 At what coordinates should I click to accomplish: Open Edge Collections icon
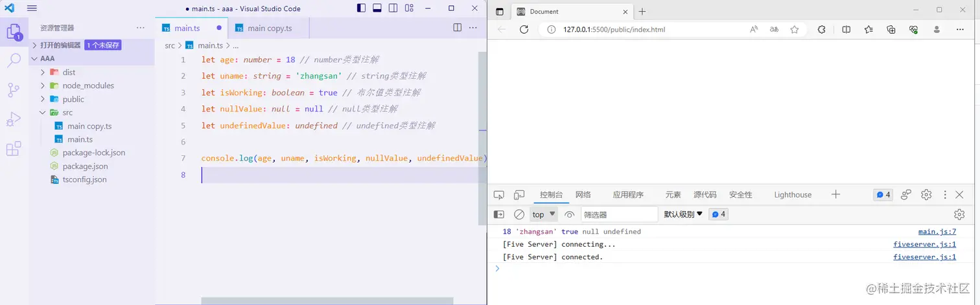click(x=891, y=29)
